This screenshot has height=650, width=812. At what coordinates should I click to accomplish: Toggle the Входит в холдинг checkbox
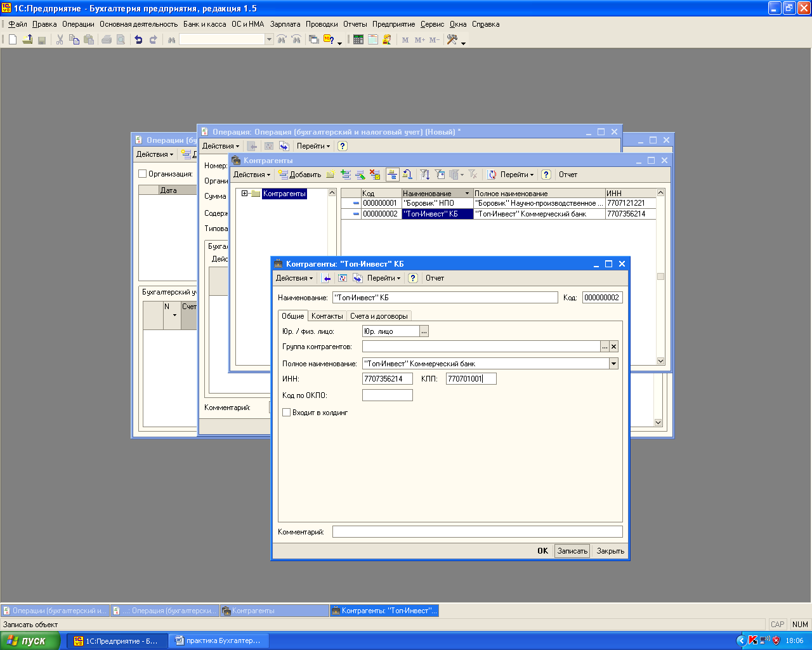pos(287,413)
